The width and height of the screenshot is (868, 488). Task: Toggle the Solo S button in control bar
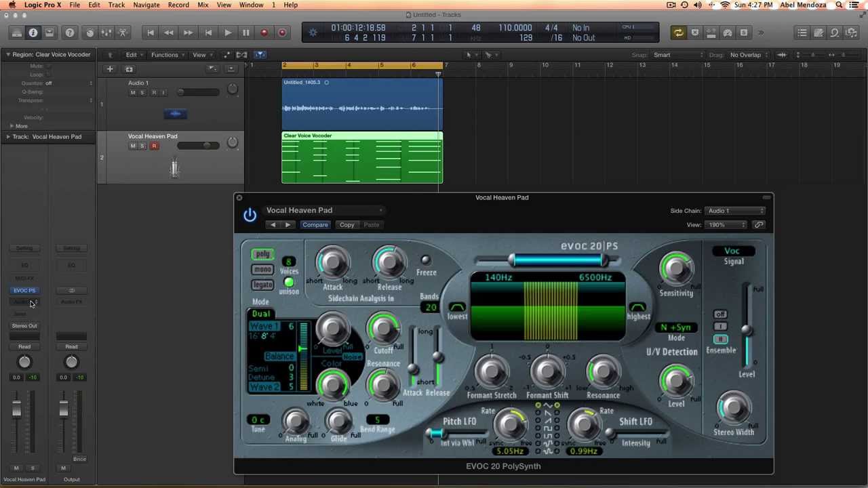(x=744, y=33)
